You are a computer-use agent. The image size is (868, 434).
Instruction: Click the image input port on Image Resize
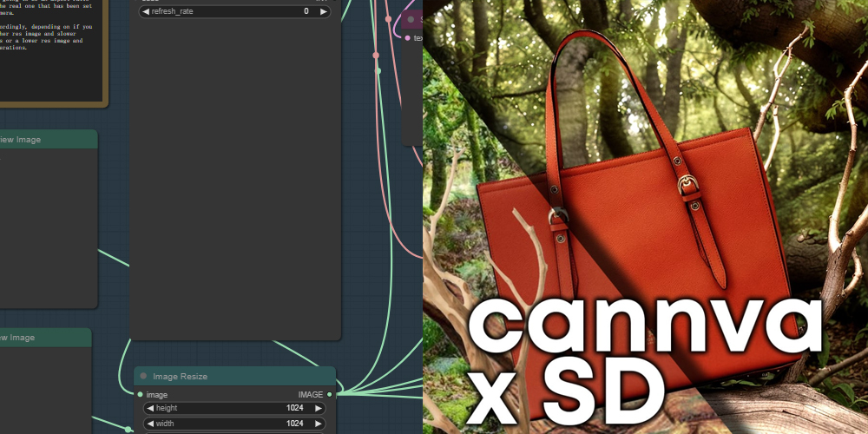(140, 395)
